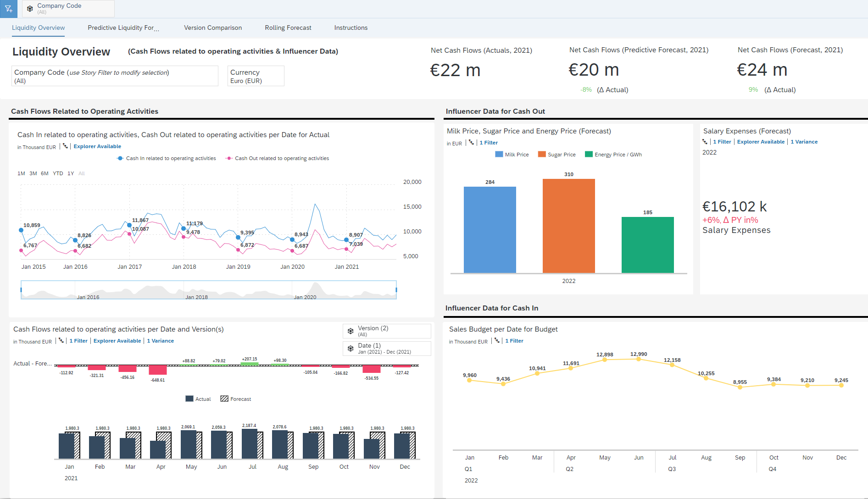
Task: Click inside the timeline navigator overview area
Action: point(209,290)
